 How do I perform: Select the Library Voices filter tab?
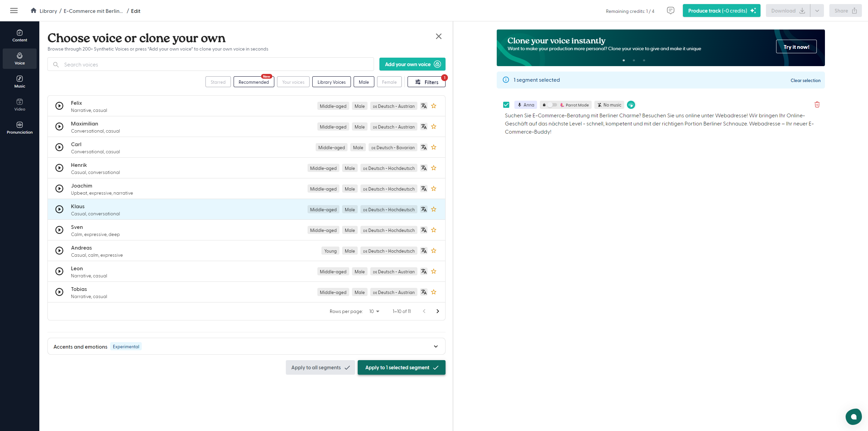pos(331,82)
